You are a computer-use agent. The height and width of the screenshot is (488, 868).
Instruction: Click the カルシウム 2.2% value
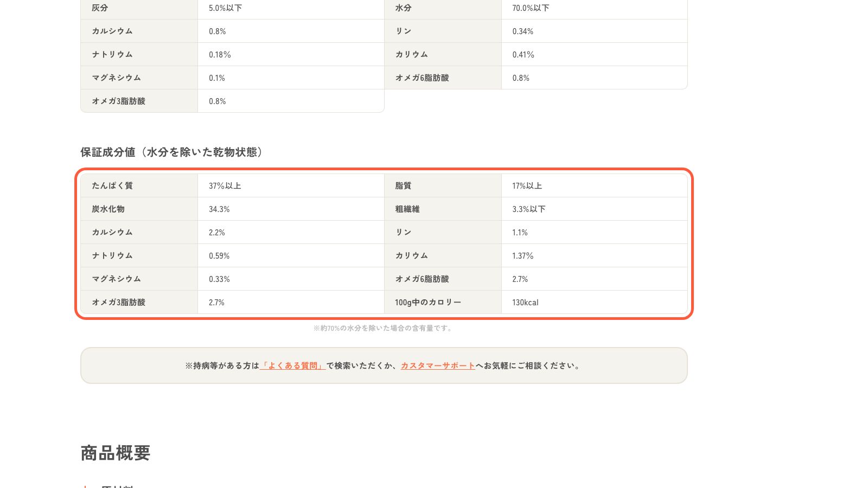217,233
